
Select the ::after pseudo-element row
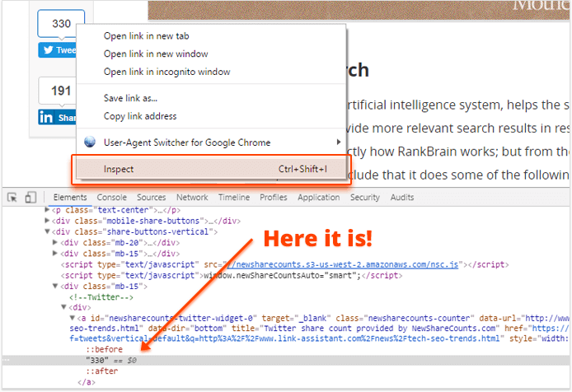(101, 371)
